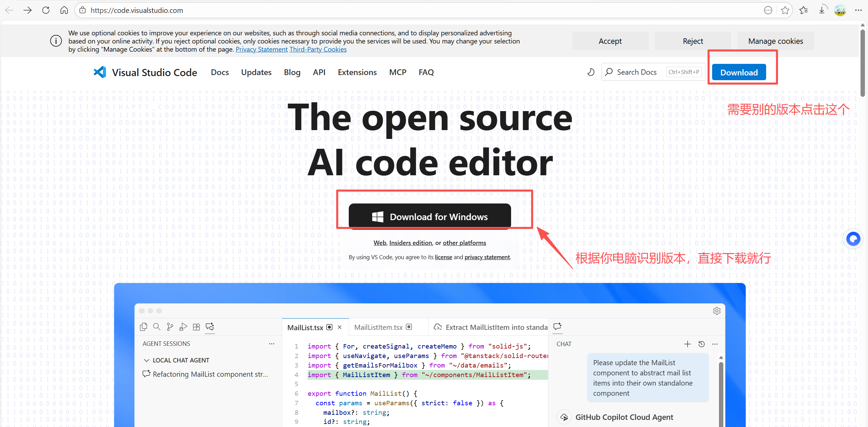Open the browser favorites list icon
This screenshot has height=427, width=868.
pyautogui.click(x=803, y=10)
